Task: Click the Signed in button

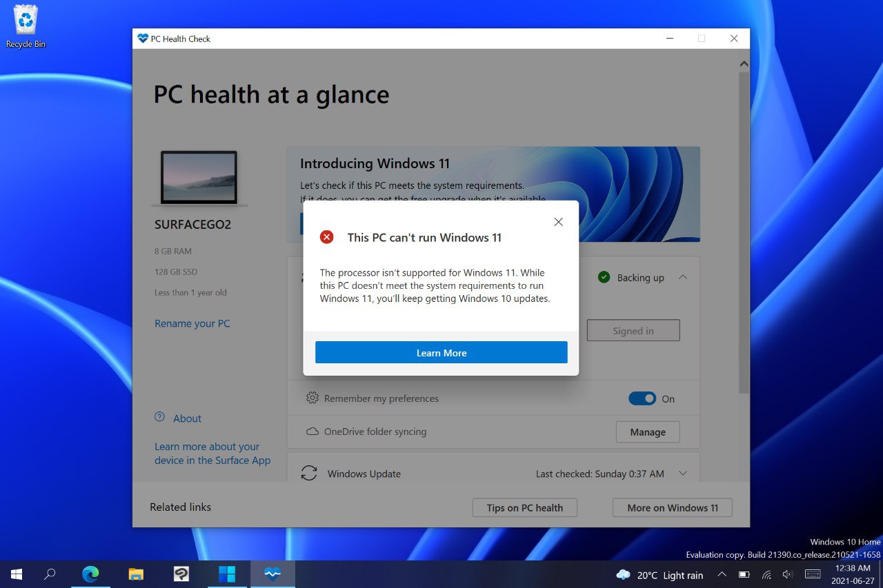Action: pos(633,330)
